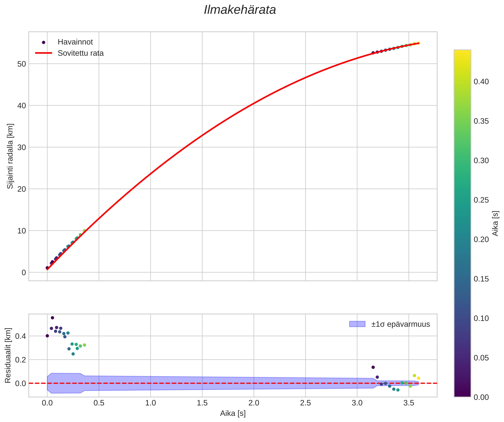Viewport: 504px width, 422px height.
Task: Click the 2.0 tick label on x-axis
Action: click(x=254, y=403)
